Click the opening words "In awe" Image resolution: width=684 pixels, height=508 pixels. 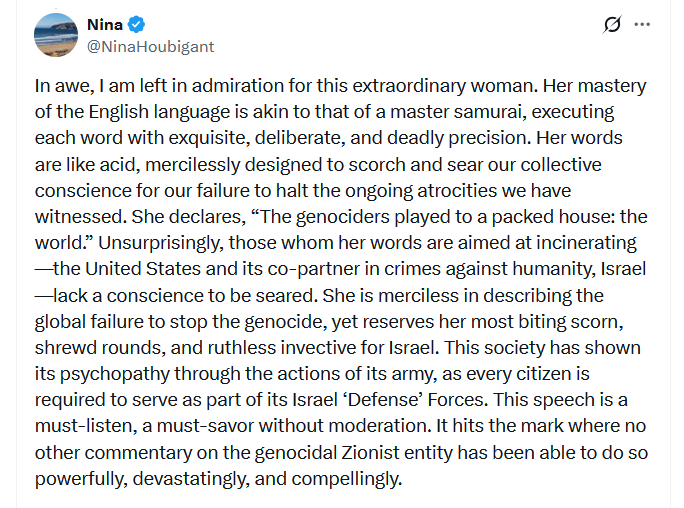pyautogui.click(x=62, y=86)
